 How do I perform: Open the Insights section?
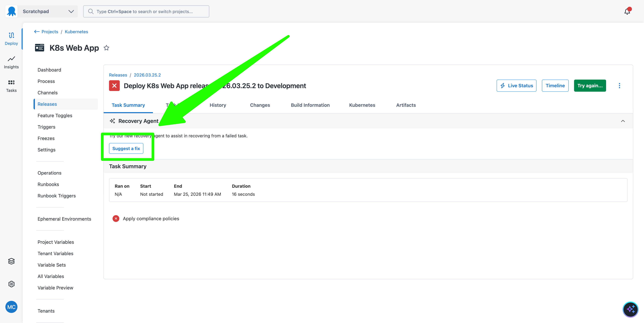pos(11,62)
